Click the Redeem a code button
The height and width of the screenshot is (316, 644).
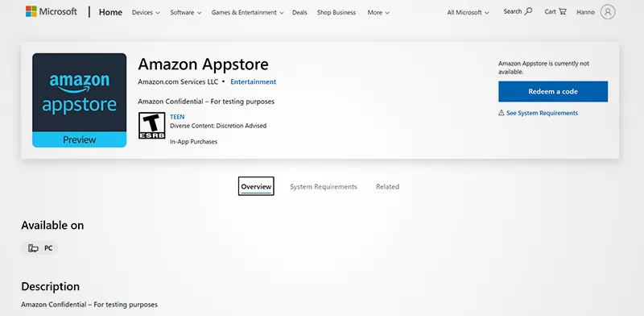(553, 91)
